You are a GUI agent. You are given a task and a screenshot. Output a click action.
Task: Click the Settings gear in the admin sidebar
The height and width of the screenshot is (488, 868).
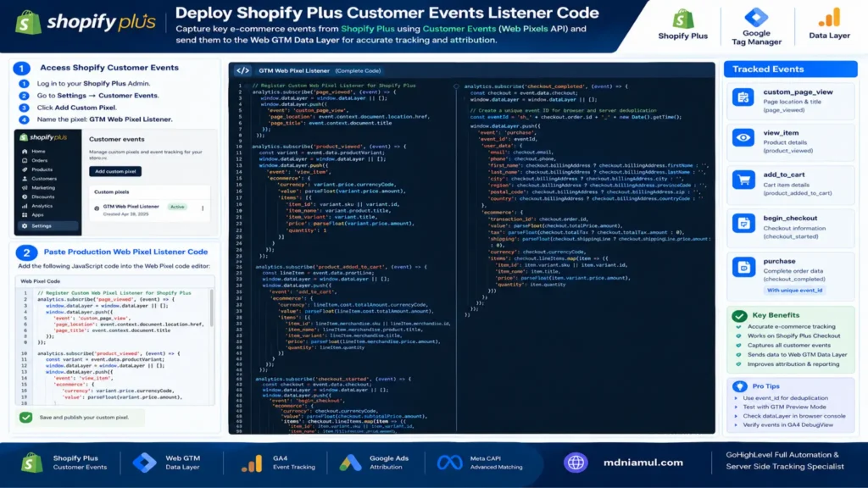click(x=25, y=225)
